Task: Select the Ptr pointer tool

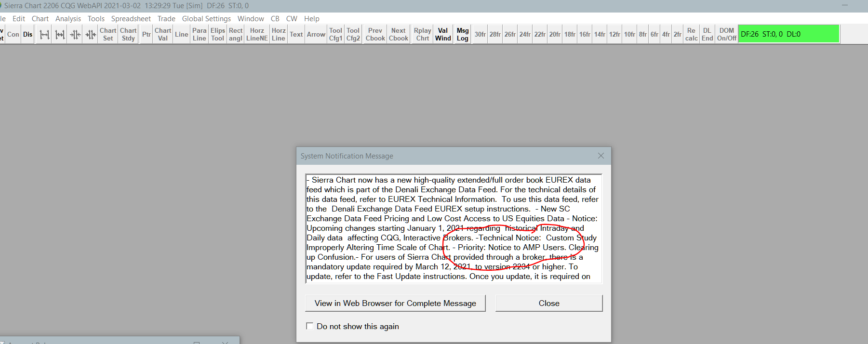Action: 147,34
